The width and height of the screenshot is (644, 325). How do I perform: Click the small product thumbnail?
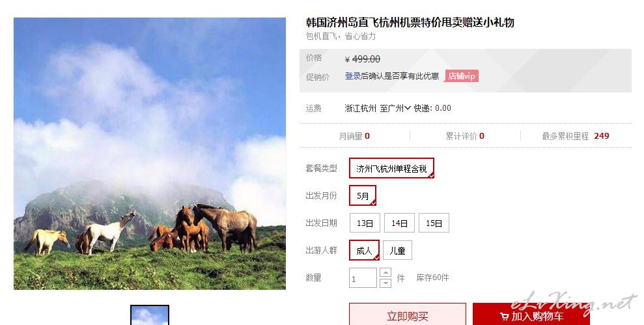click(x=150, y=315)
